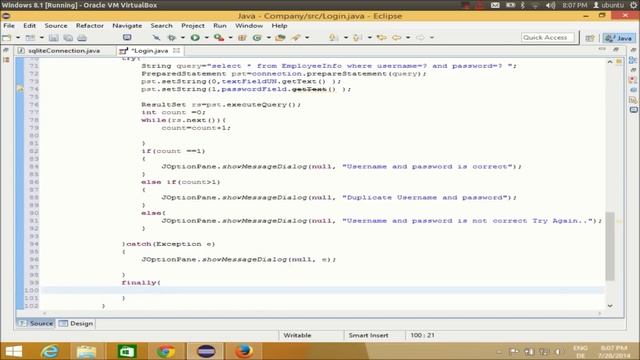Open the File menu
This screenshot has width=640, height=360.
click(9, 25)
